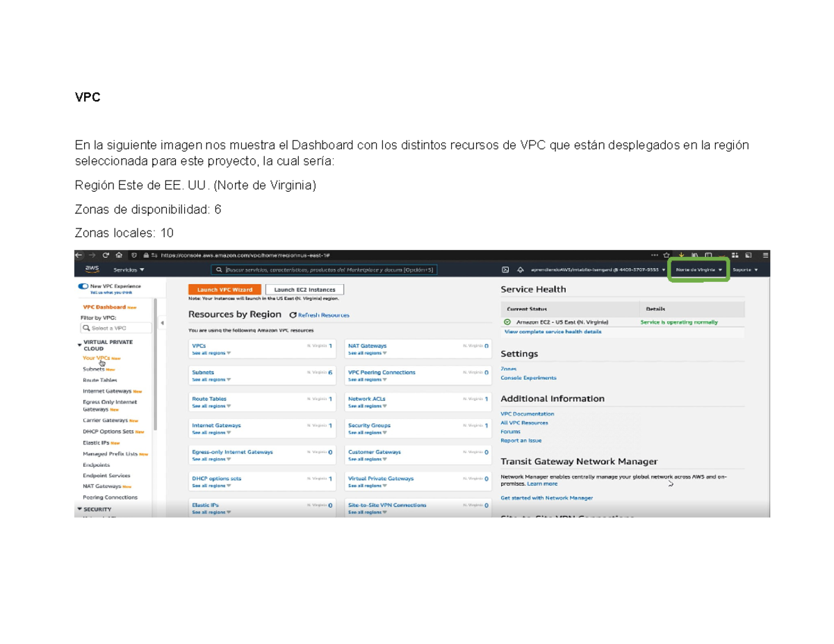Click the page actions three-dots icon in address bar
834x644 pixels.
(x=654, y=255)
